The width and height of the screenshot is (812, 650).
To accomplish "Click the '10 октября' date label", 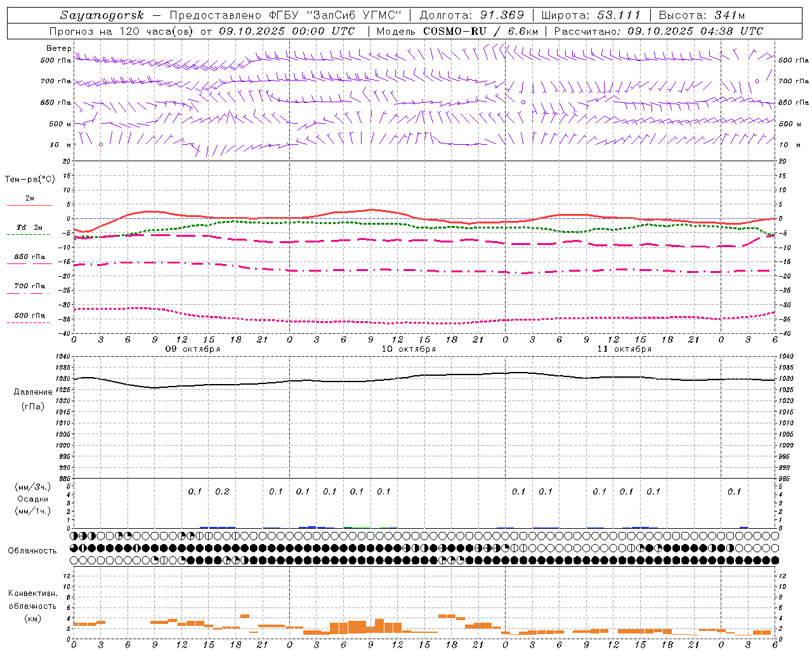I will coord(409,349).
